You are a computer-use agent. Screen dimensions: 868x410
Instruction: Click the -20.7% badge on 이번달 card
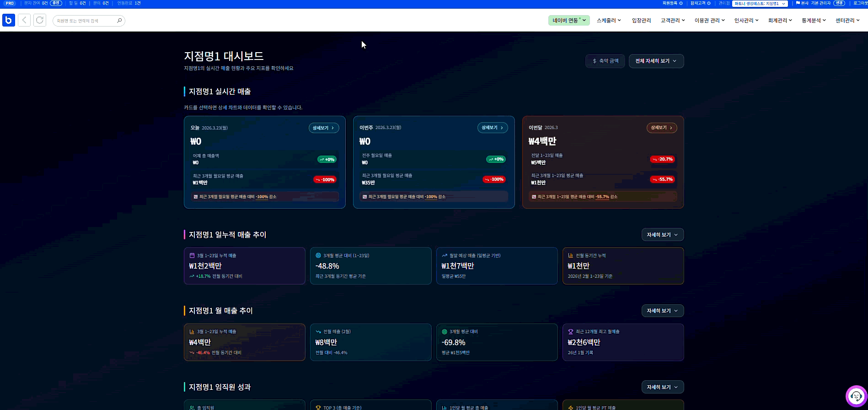[663, 159]
